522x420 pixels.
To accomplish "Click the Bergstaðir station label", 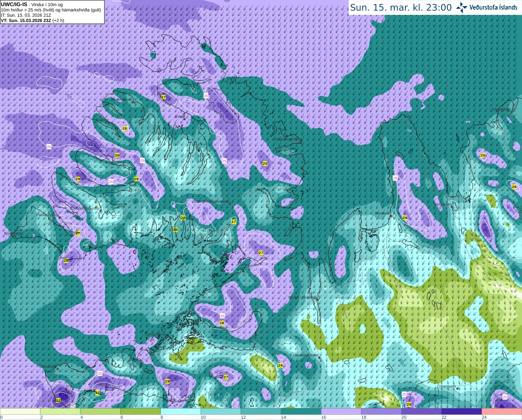I will point(443,204).
